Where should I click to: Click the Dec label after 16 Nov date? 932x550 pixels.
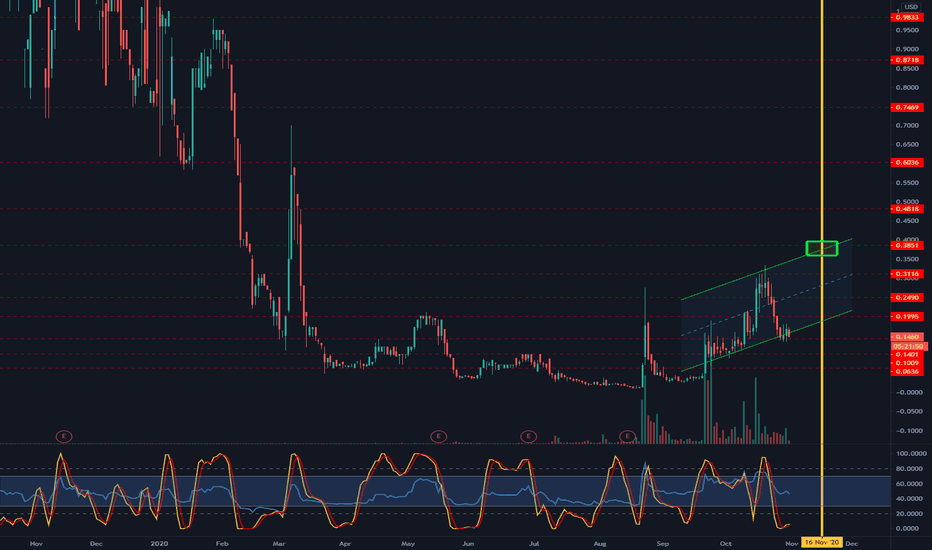(852, 543)
